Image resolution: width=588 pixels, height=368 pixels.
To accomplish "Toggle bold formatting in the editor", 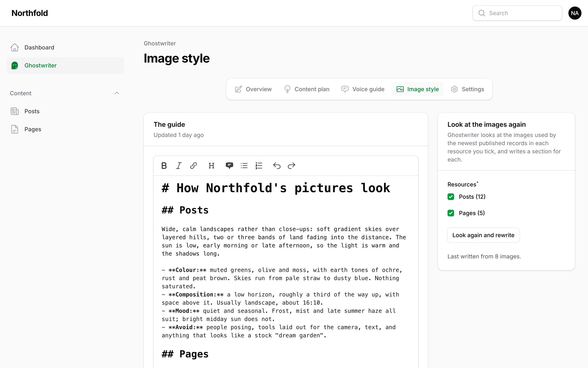I will (x=164, y=166).
